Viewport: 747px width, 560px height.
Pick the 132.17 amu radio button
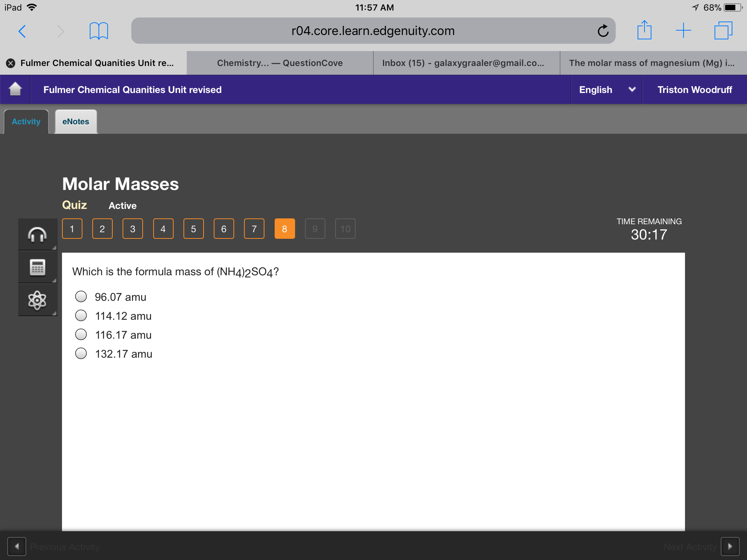[81, 353]
